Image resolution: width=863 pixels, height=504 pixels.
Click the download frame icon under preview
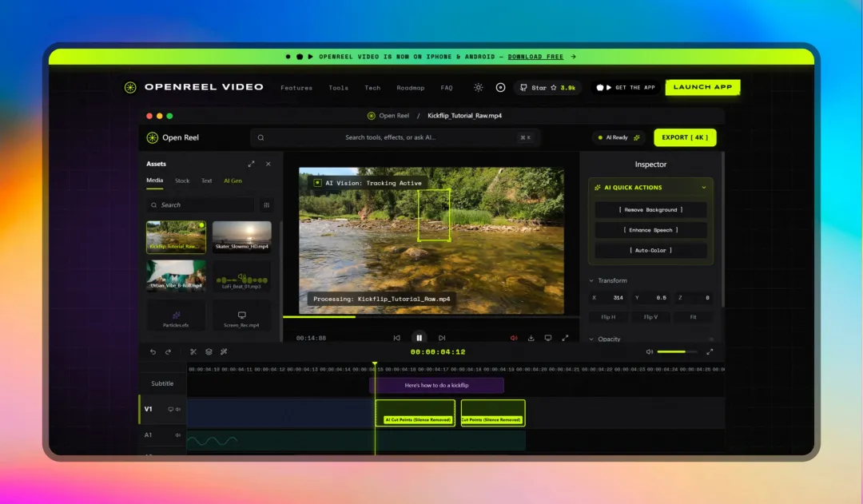(x=531, y=338)
